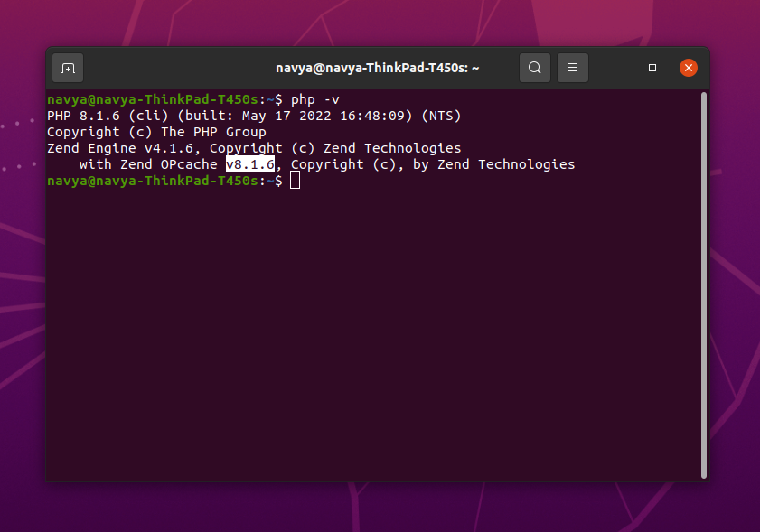
Task: Maximize the terminal window
Action: (x=652, y=68)
